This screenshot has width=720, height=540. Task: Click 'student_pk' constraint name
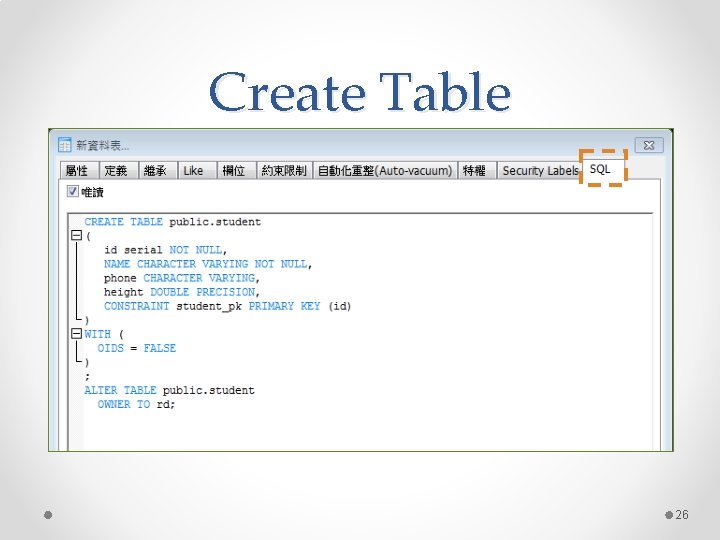pos(209,306)
